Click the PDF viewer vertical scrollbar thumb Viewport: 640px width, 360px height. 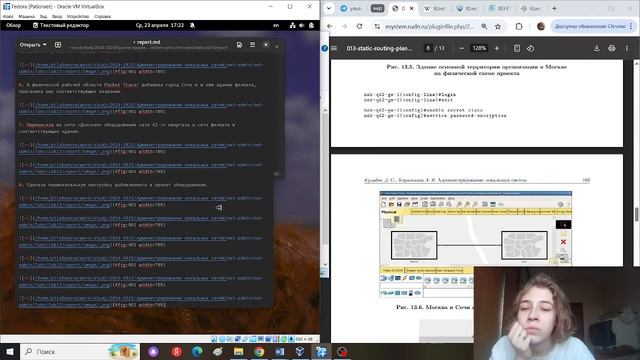pos(636,214)
